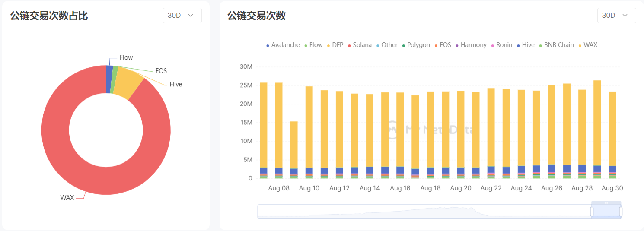Toggle the Avalanche legend series
644x231 pixels.
283,45
